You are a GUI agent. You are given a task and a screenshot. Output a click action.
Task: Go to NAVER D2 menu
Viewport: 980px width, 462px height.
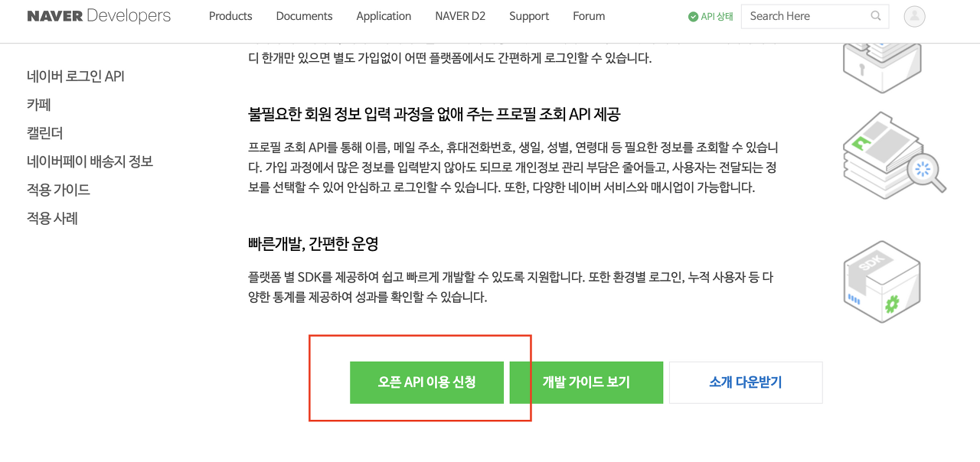coord(460,16)
